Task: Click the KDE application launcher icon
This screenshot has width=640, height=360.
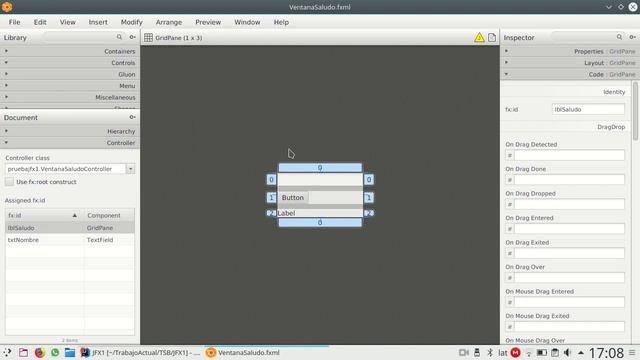Action: coord(7,352)
